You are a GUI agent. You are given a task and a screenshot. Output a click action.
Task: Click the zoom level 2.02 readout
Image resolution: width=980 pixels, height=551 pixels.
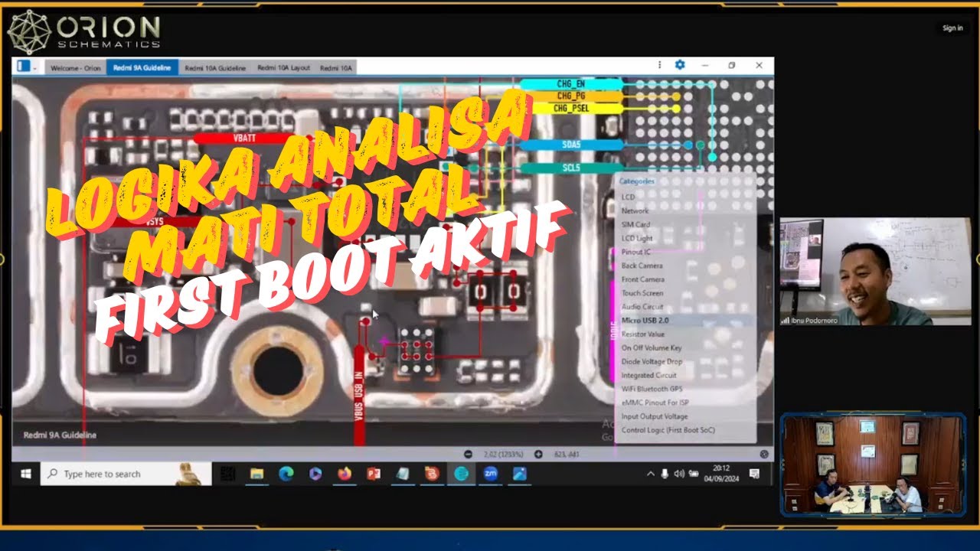pyautogui.click(x=502, y=455)
